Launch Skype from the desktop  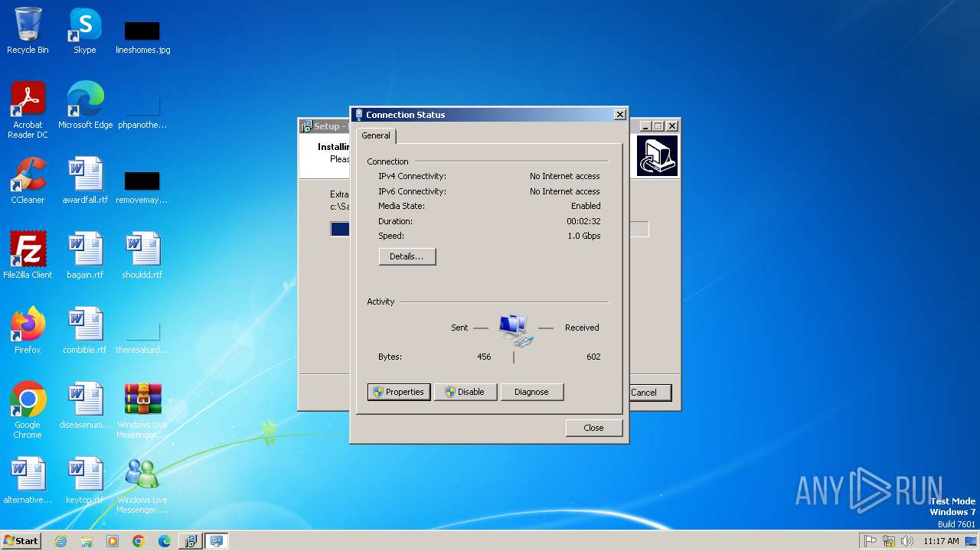(84, 31)
